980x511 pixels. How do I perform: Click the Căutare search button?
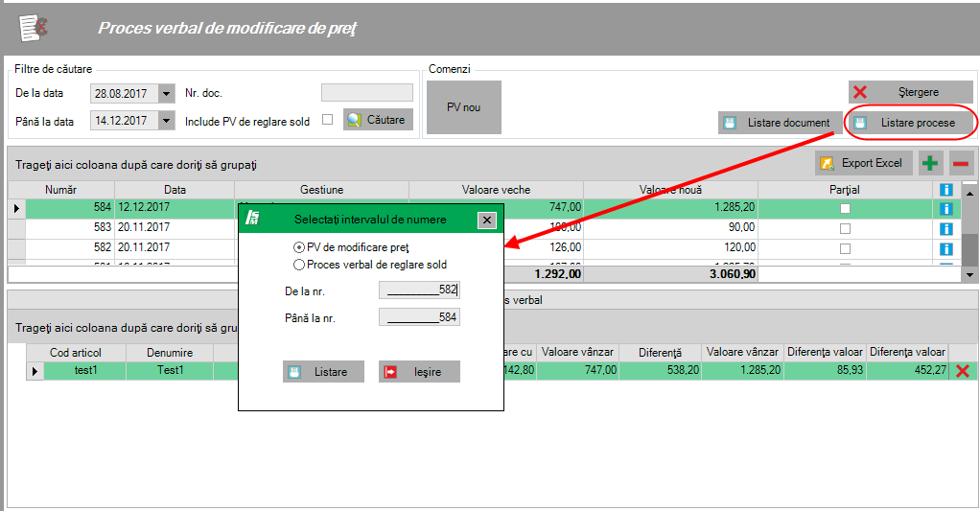[378, 120]
